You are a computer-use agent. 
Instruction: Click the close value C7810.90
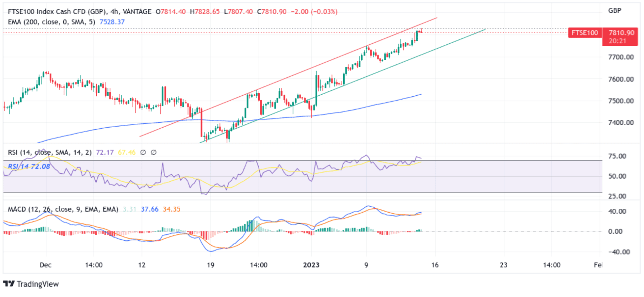click(272, 12)
